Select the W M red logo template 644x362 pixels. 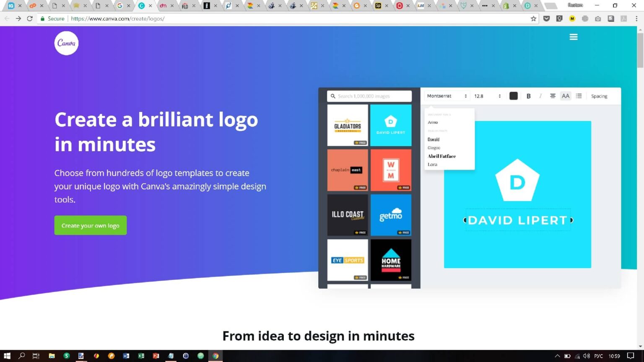(x=391, y=170)
